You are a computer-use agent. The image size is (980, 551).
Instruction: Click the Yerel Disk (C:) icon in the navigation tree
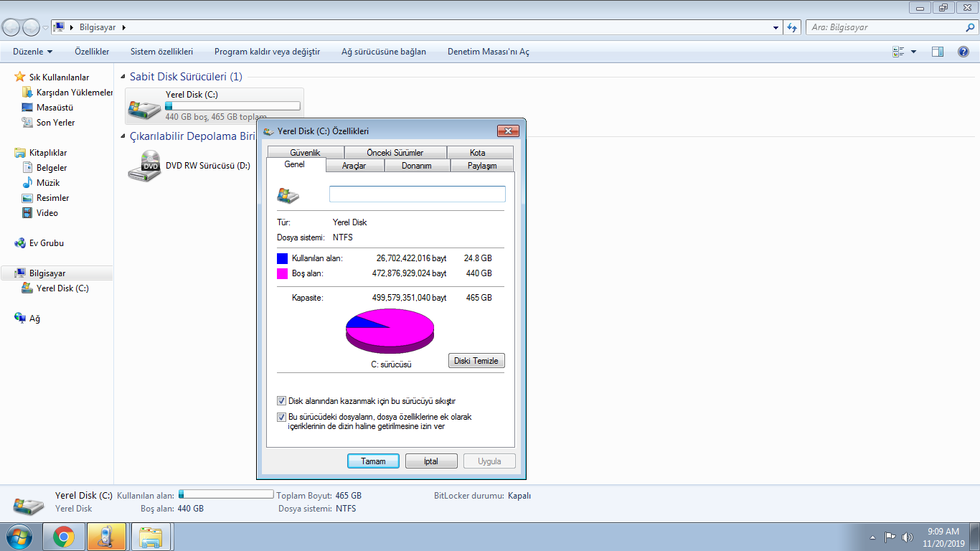click(x=27, y=288)
